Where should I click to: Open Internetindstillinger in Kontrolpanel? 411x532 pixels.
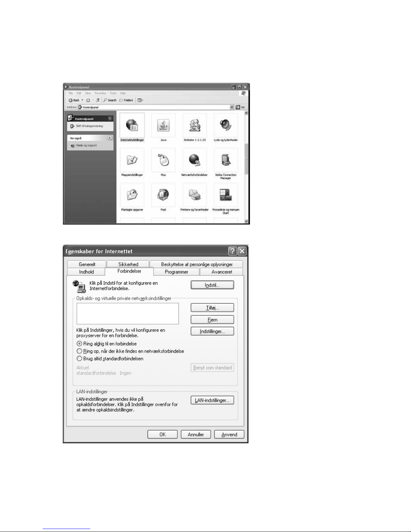coord(132,128)
